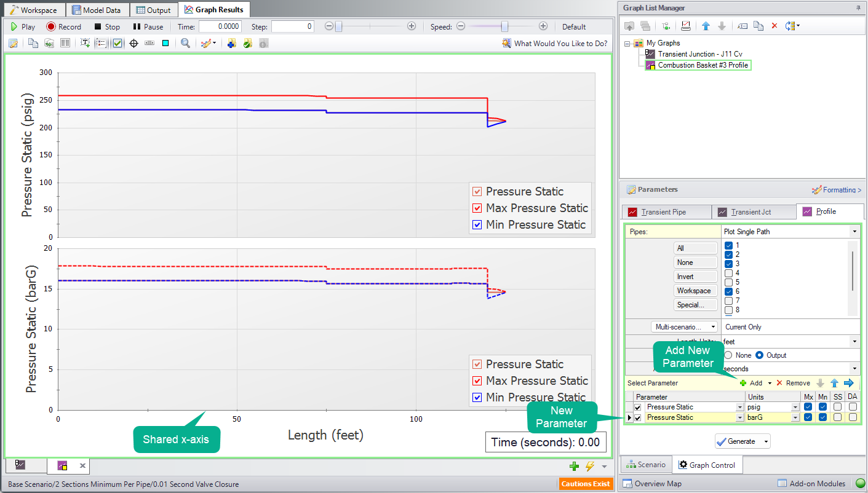
Task: Switch to the Transient Jct tab
Action: 754,211
